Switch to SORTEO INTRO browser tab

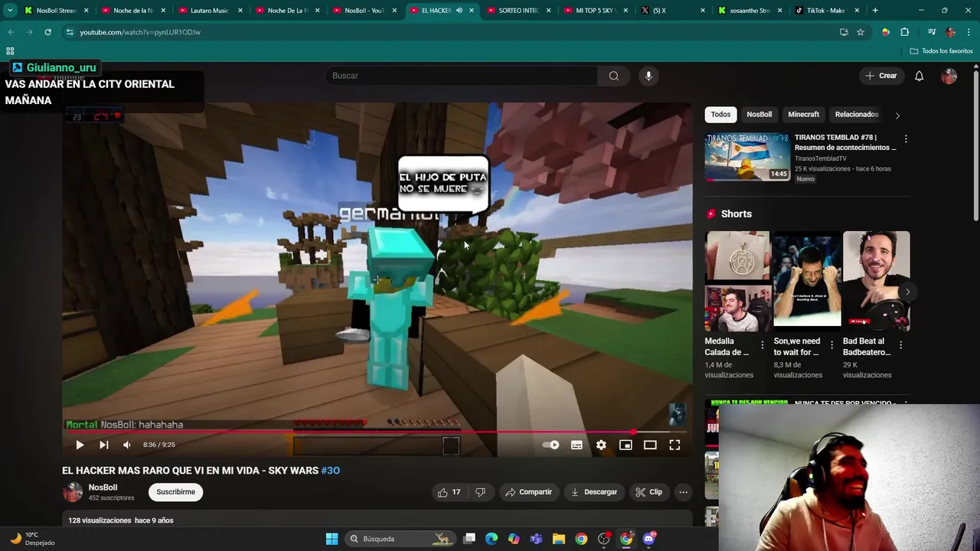point(518,11)
